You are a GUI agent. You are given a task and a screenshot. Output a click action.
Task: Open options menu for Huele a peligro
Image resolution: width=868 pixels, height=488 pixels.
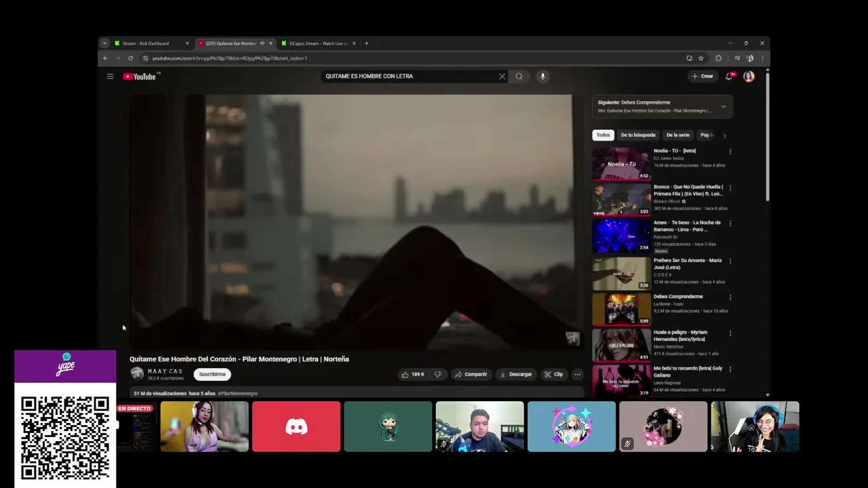(730, 333)
